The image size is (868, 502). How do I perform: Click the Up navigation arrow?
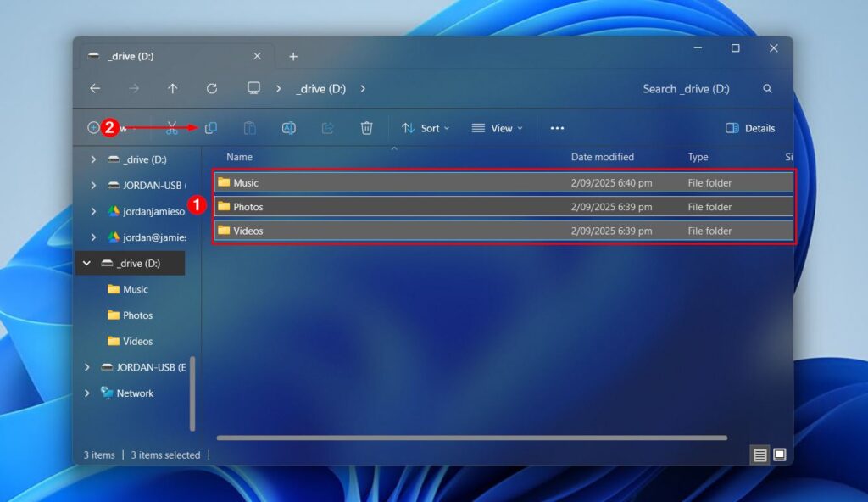click(x=172, y=88)
